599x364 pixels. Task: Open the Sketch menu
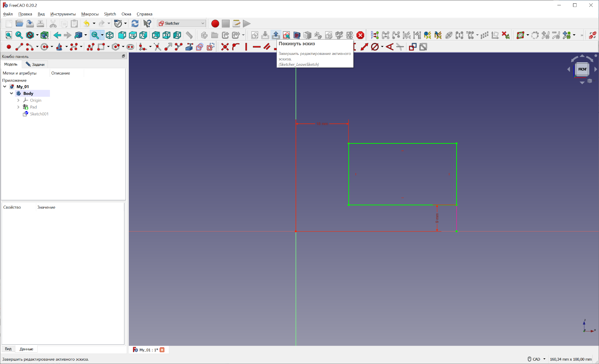[x=110, y=14]
